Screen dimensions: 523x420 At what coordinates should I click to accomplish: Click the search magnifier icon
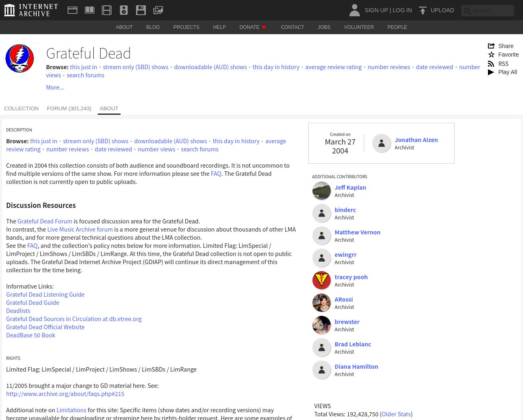pyautogui.click(x=468, y=11)
